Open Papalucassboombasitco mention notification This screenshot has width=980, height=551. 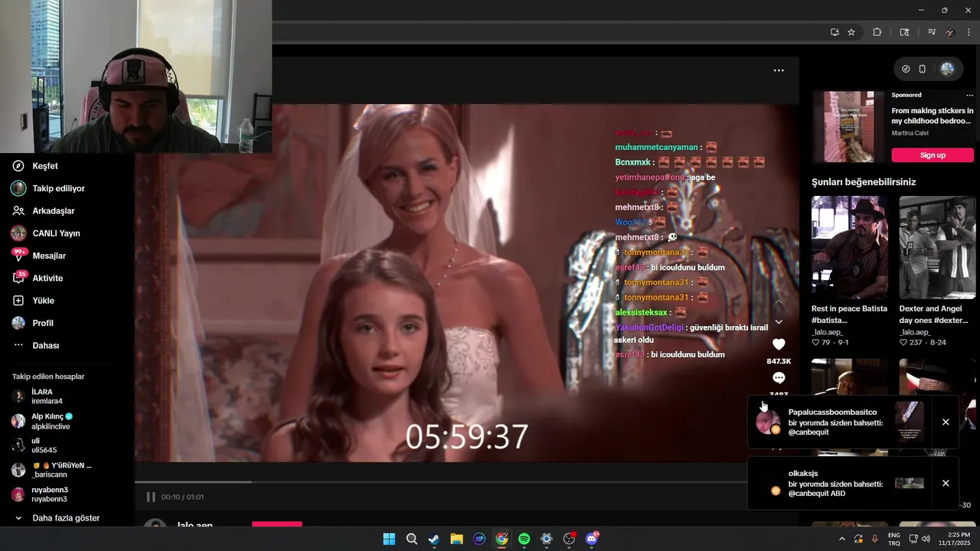[x=840, y=422]
